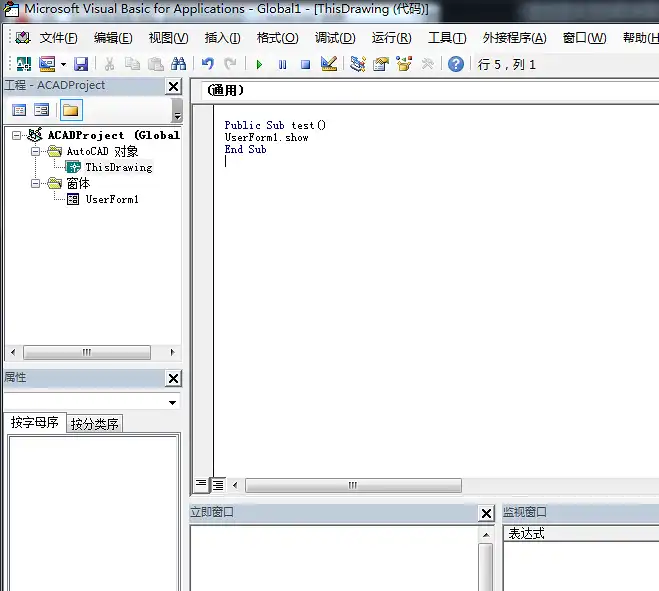Click the Save icon in the toolbar
The height and width of the screenshot is (591, 659).
click(81, 64)
